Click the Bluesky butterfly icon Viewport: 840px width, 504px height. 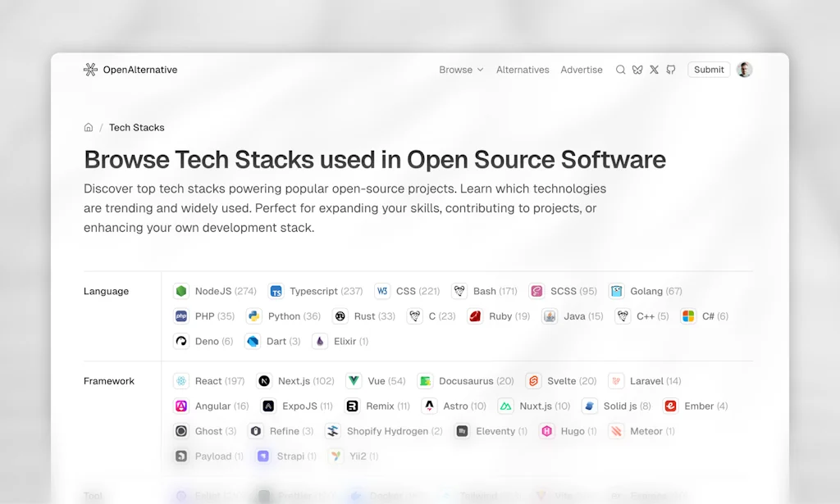(637, 70)
